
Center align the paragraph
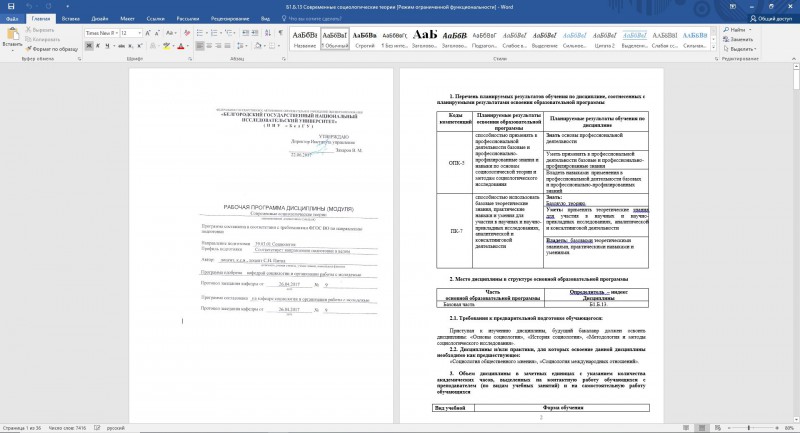[209, 46]
